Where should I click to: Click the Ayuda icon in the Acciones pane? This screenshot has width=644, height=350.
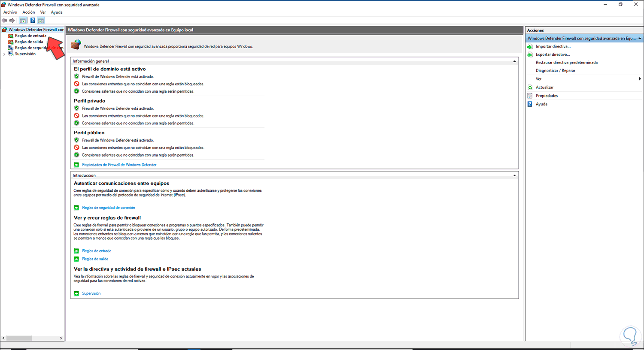click(530, 104)
